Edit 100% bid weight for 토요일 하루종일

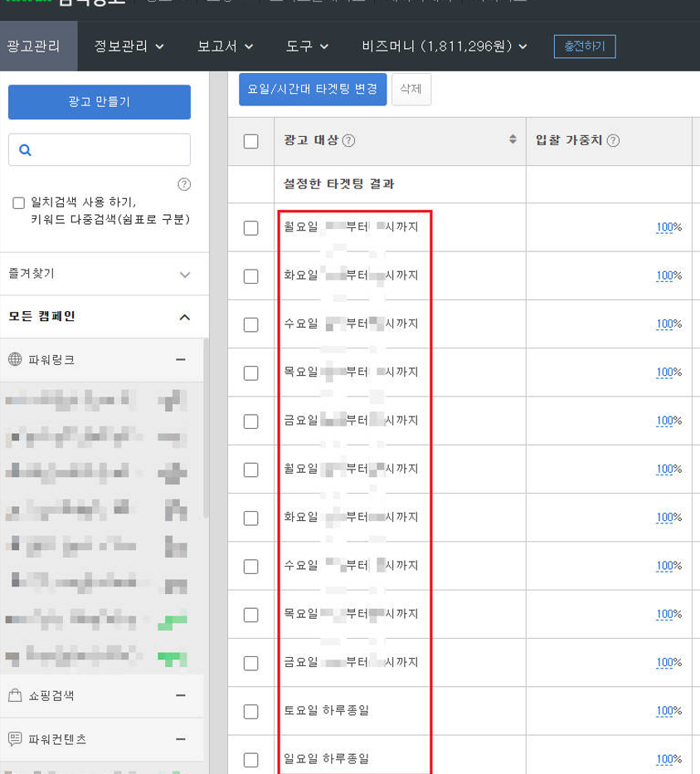coord(669,711)
